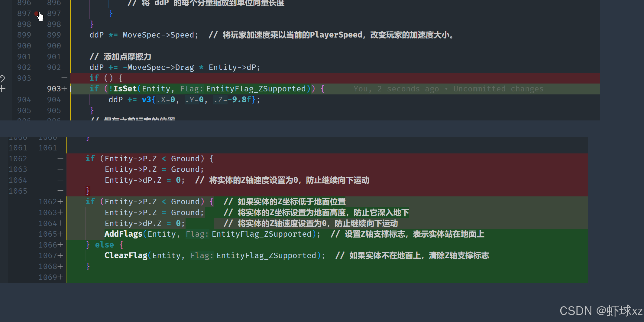644x322 pixels.
Task: Toggle the breakpoint dot on line 897
Action: coord(36,13)
